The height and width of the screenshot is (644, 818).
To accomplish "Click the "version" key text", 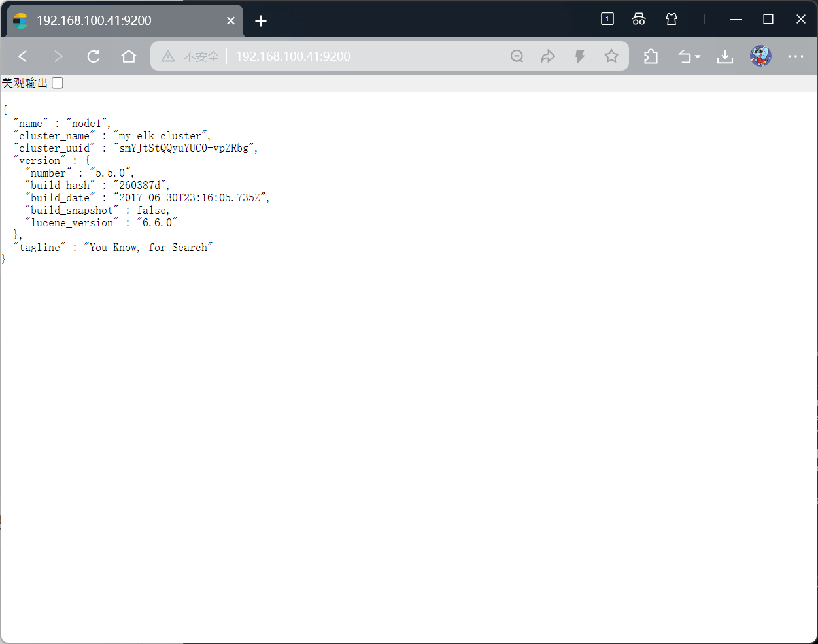I will click(40, 161).
